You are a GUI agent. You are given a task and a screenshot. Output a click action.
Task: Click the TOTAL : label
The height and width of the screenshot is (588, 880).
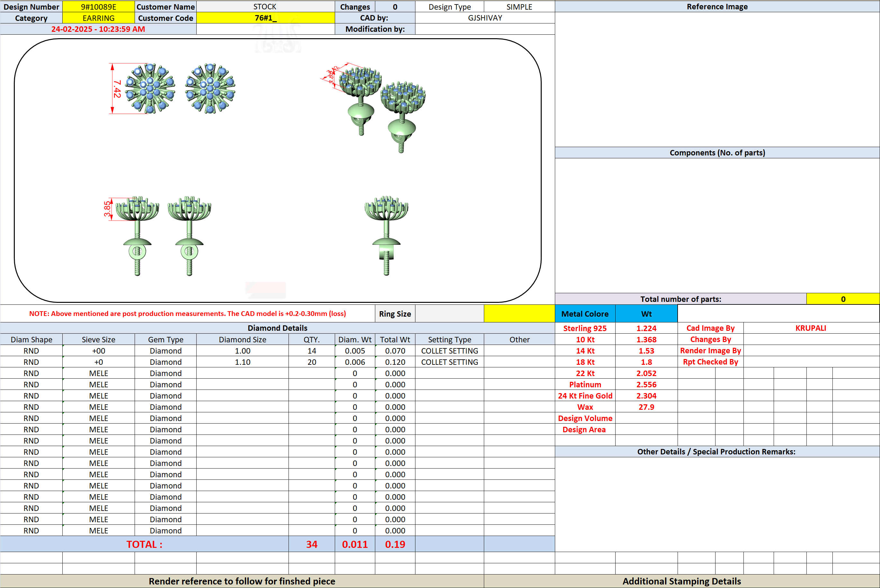tap(144, 544)
